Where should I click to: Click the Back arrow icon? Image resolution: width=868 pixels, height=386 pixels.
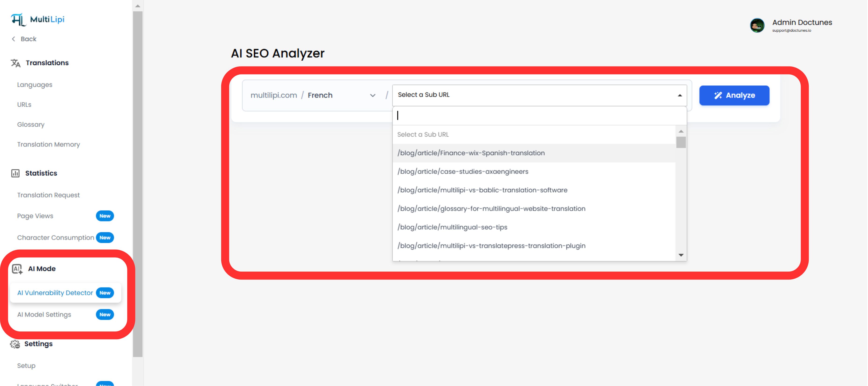(14, 39)
